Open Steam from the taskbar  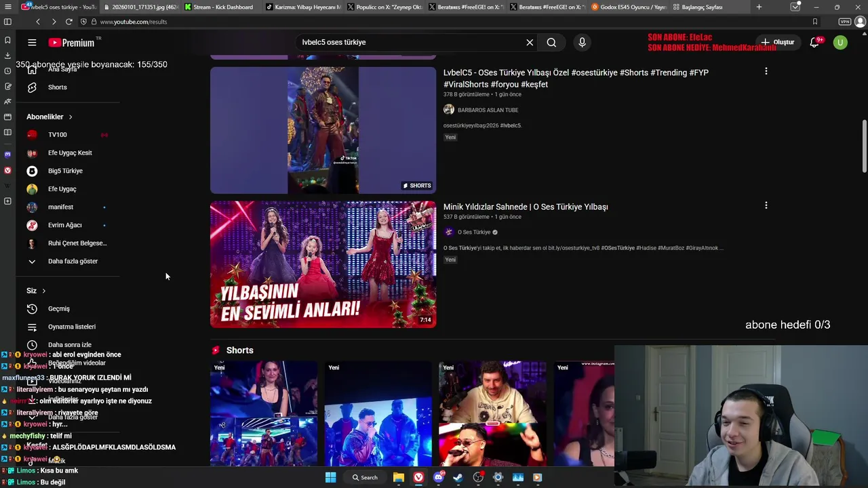[x=458, y=477]
